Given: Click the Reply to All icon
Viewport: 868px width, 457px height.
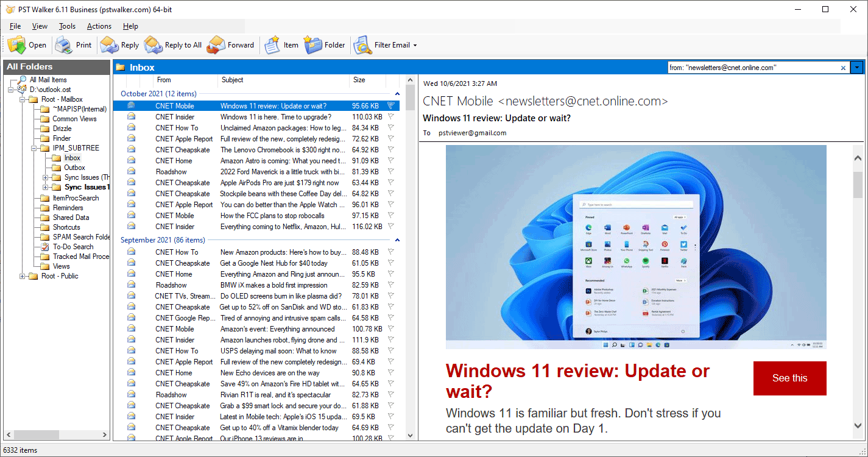Looking at the screenshot, I should (153, 45).
